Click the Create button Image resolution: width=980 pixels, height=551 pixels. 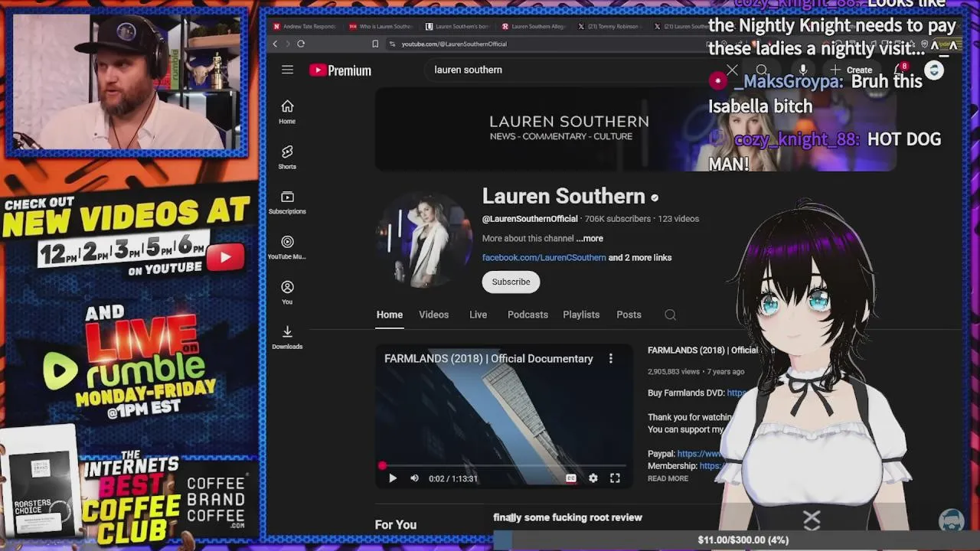click(851, 70)
